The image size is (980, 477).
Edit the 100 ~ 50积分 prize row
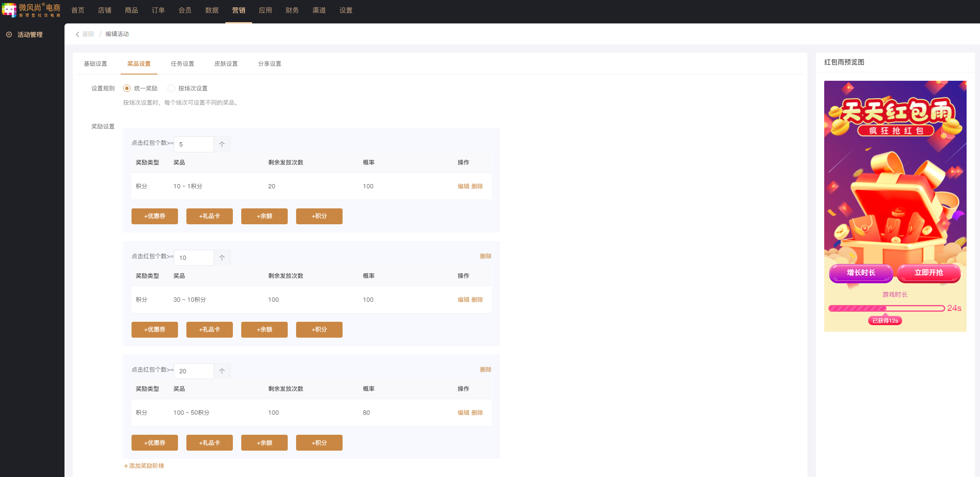click(463, 413)
